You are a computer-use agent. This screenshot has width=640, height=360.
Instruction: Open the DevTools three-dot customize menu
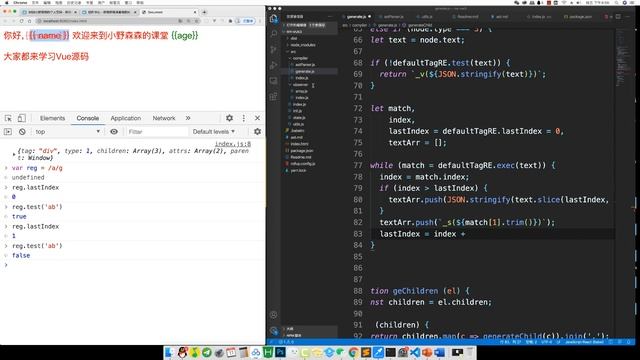click(x=244, y=118)
